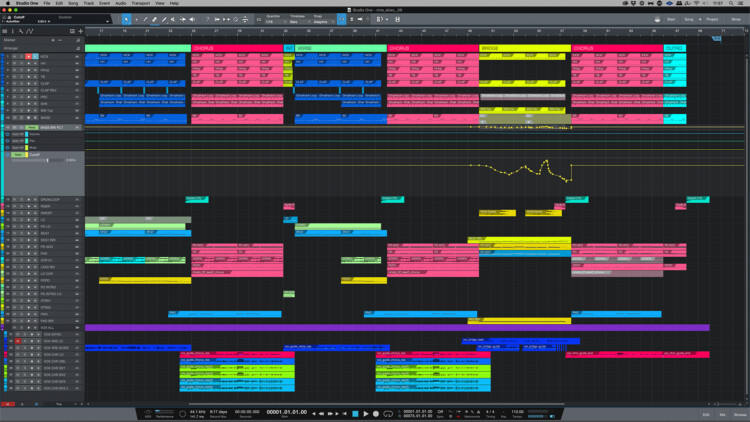Image resolution: width=750 pixels, height=422 pixels.
Task: Adjust the Cutoff automation value slider
Action: coord(37,160)
